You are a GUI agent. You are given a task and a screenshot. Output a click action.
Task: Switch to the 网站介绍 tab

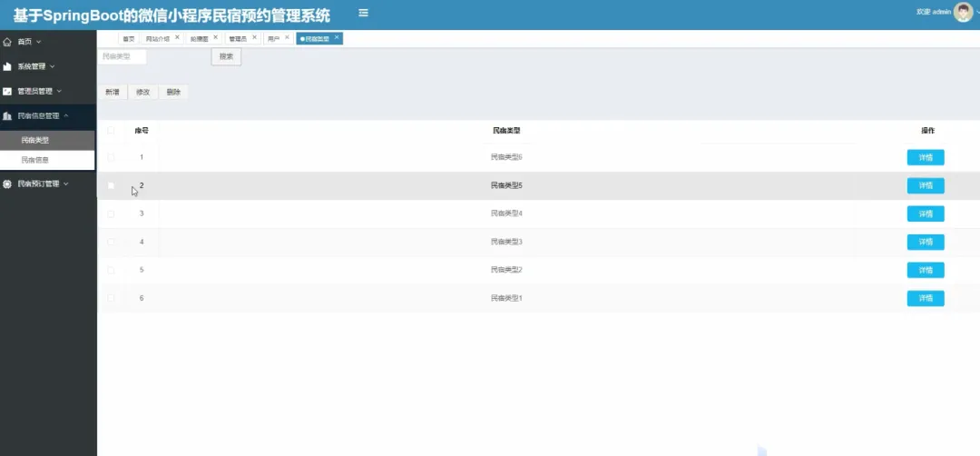[158, 39]
